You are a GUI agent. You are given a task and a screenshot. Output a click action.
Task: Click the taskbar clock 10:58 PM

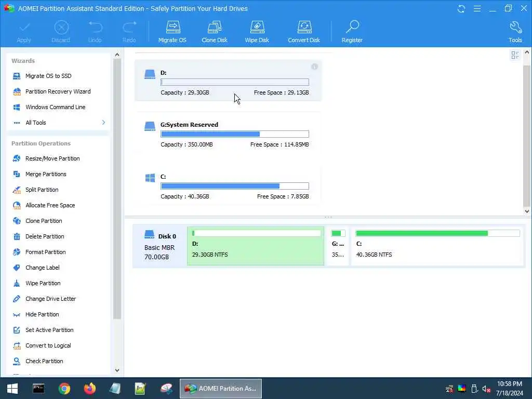point(510,384)
